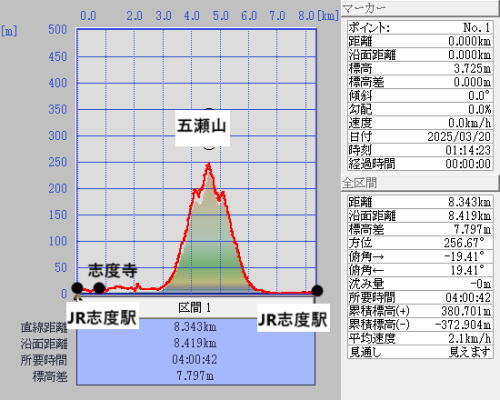Open the マーカー panel header
The width and height of the screenshot is (500, 400).
(419, 8)
